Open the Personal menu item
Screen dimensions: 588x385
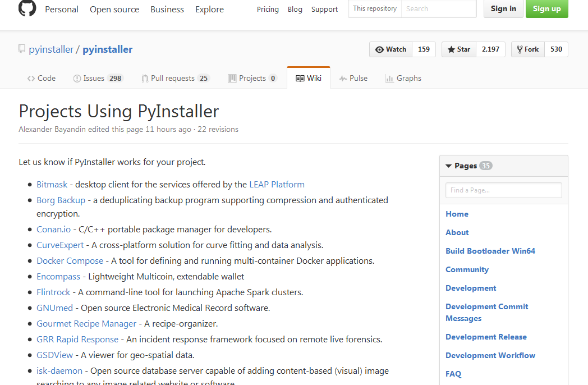click(x=62, y=10)
